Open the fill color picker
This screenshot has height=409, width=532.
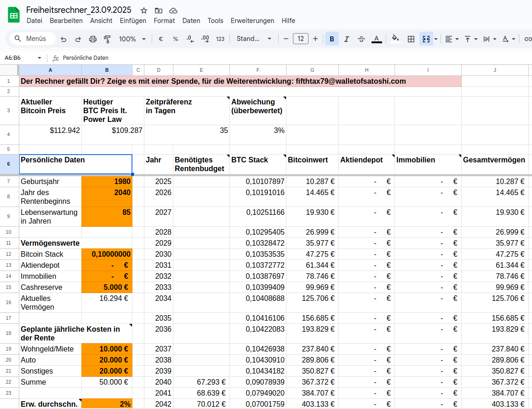(x=395, y=39)
